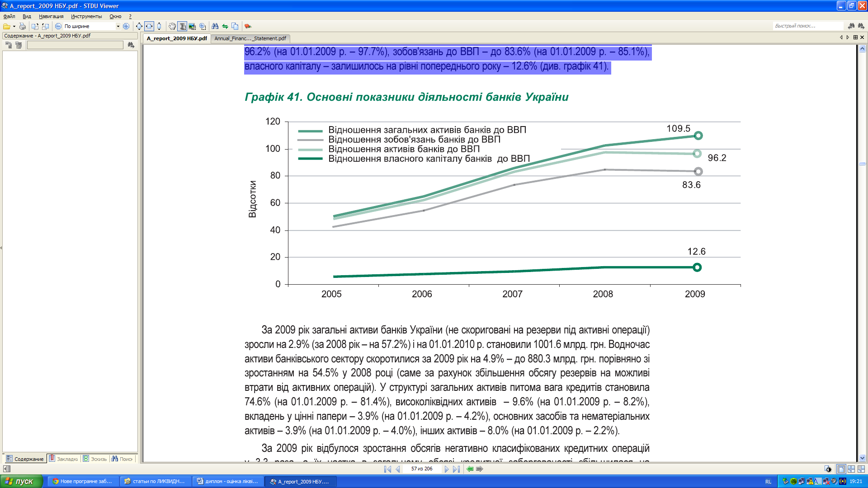Click contents panel search input
This screenshot has width=868, height=488.
(x=75, y=45)
